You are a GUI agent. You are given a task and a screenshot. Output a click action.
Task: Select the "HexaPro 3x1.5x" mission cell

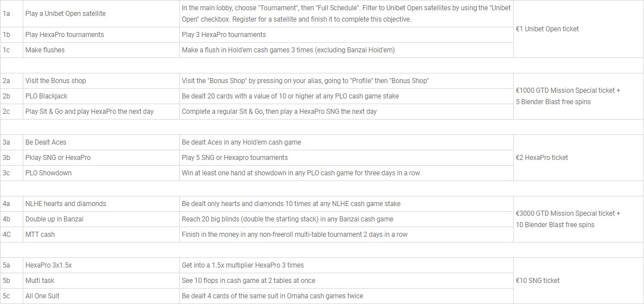tap(101, 265)
